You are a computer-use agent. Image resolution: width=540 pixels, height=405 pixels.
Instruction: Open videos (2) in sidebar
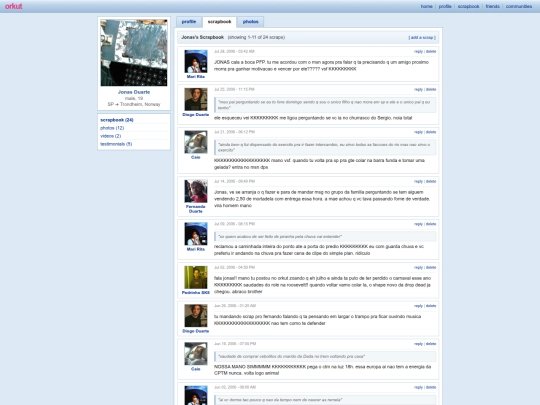(x=111, y=136)
